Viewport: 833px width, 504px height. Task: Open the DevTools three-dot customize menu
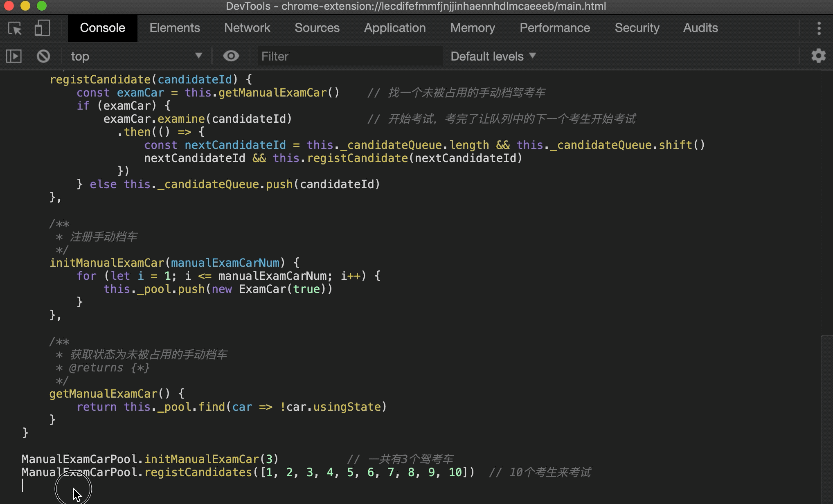coord(819,28)
